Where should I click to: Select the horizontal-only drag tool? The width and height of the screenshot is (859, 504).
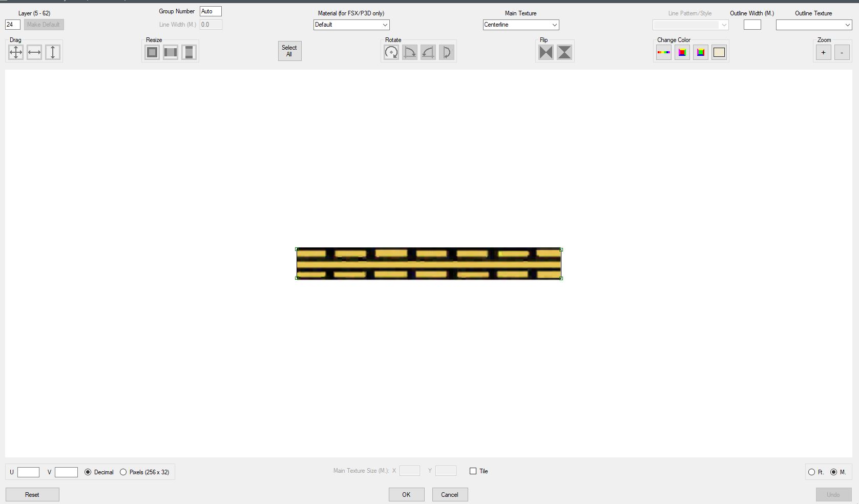click(x=34, y=52)
